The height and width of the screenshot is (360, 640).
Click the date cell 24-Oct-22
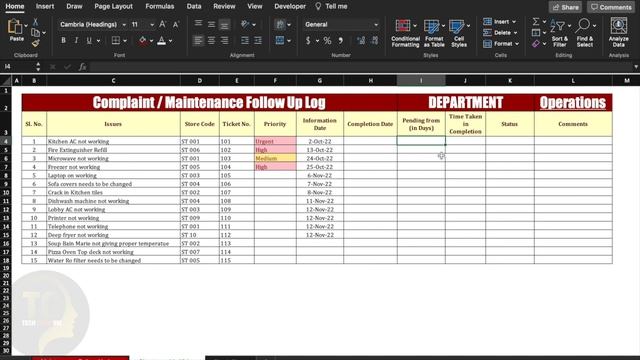320,158
